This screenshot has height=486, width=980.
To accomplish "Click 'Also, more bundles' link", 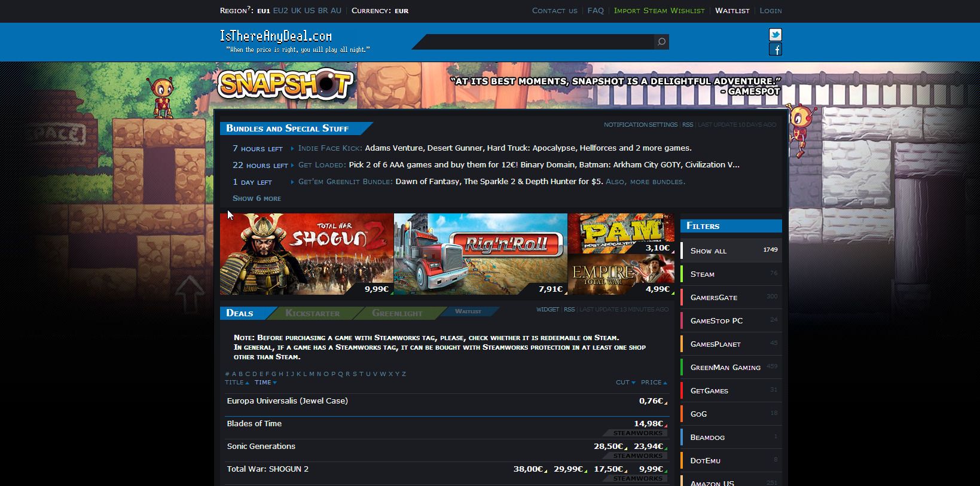I will point(646,182).
